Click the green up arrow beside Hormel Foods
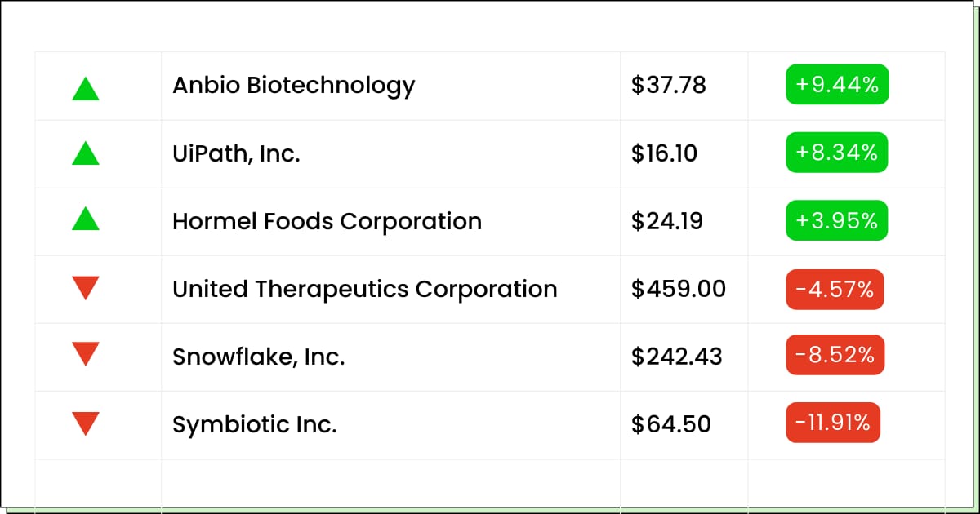980x514 pixels. (86, 219)
